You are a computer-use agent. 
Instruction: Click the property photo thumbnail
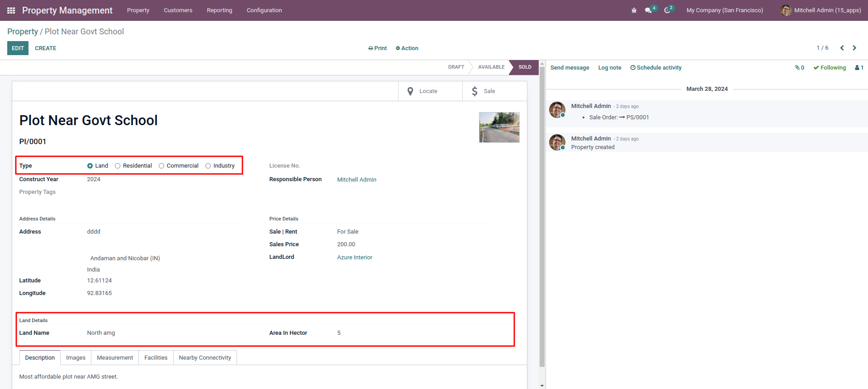499,127
